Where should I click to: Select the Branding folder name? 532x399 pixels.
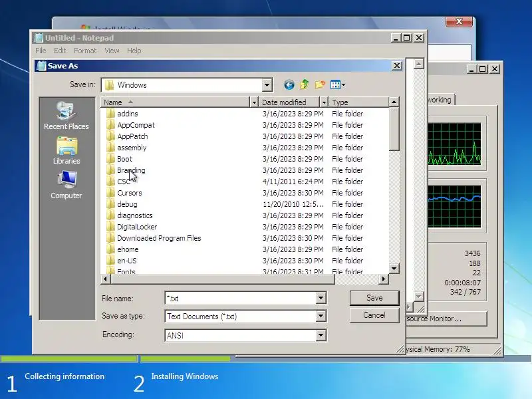131,170
